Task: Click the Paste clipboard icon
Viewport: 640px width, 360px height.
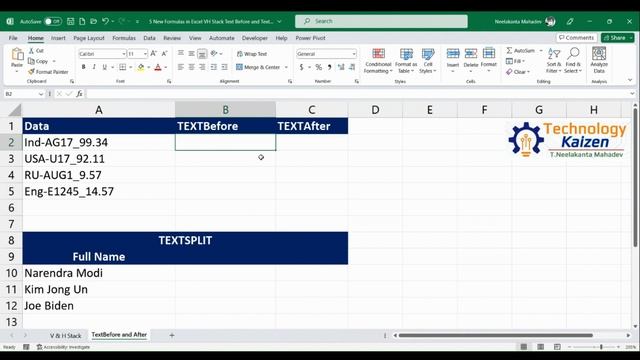Action: coord(17,55)
